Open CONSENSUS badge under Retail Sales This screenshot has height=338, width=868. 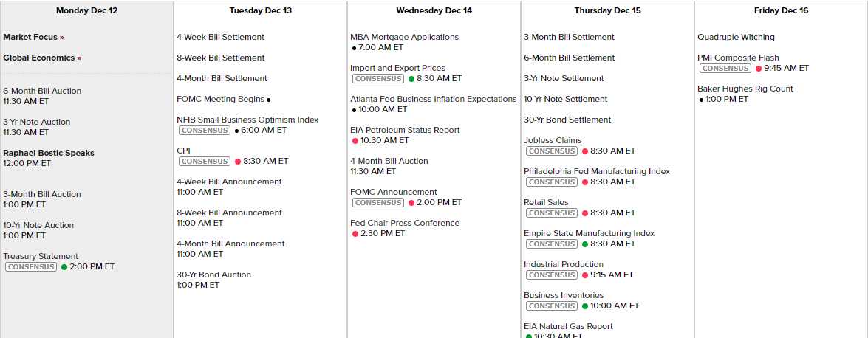tap(552, 213)
